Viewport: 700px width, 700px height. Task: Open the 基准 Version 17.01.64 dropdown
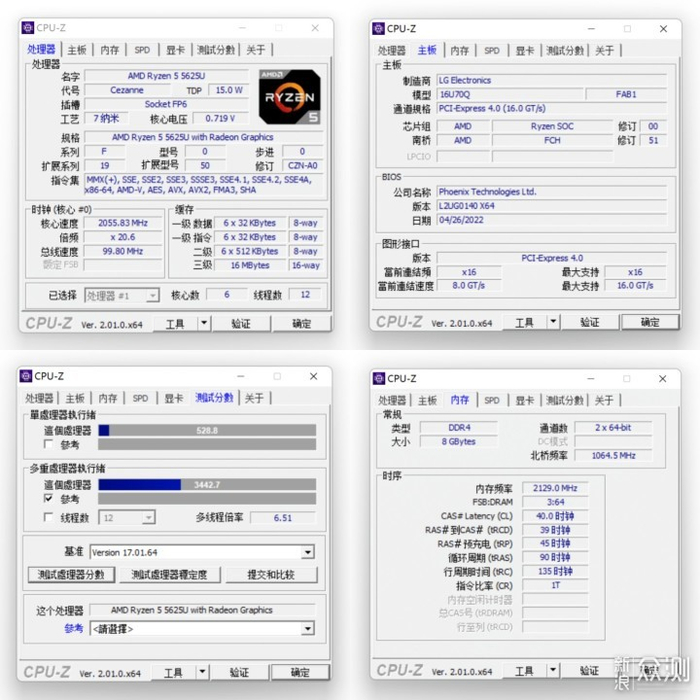tap(307, 552)
